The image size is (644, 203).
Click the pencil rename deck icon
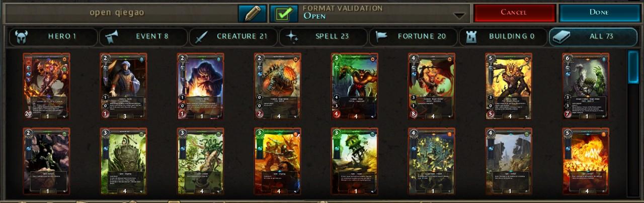click(x=253, y=14)
